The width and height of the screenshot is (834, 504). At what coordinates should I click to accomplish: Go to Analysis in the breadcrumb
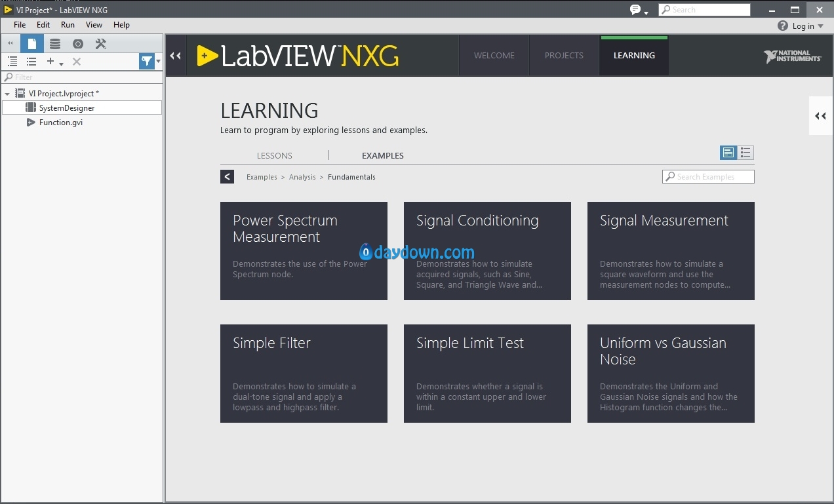pyautogui.click(x=302, y=177)
